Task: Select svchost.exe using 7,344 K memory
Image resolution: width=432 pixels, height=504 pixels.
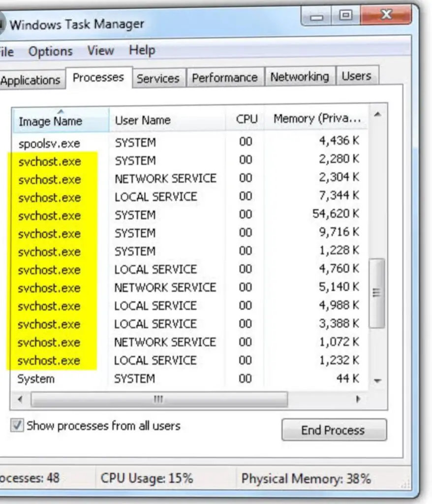Action: click(189, 196)
